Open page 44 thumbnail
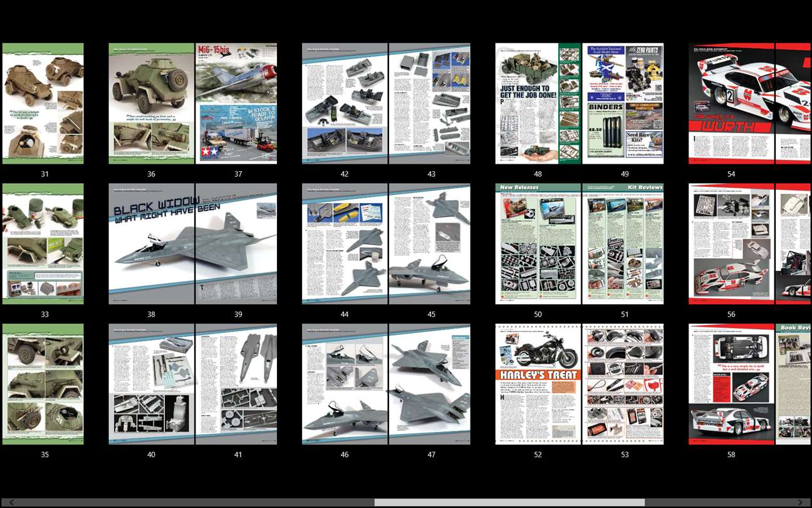The width and height of the screenshot is (812, 508). pos(345,244)
